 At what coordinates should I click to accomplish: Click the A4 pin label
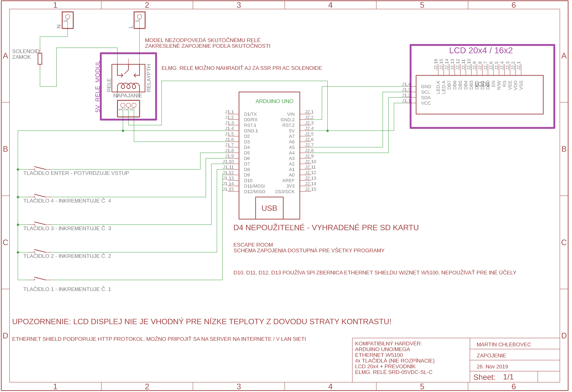tap(292, 153)
